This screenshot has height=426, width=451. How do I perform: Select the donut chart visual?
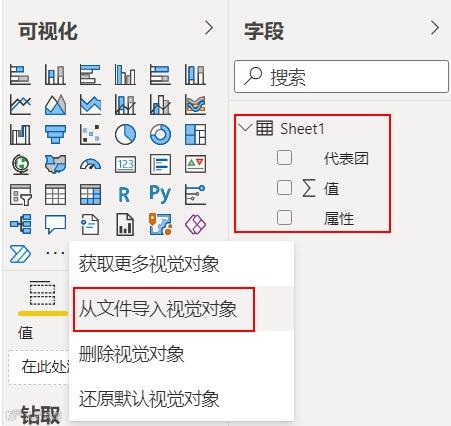(160, 134)
